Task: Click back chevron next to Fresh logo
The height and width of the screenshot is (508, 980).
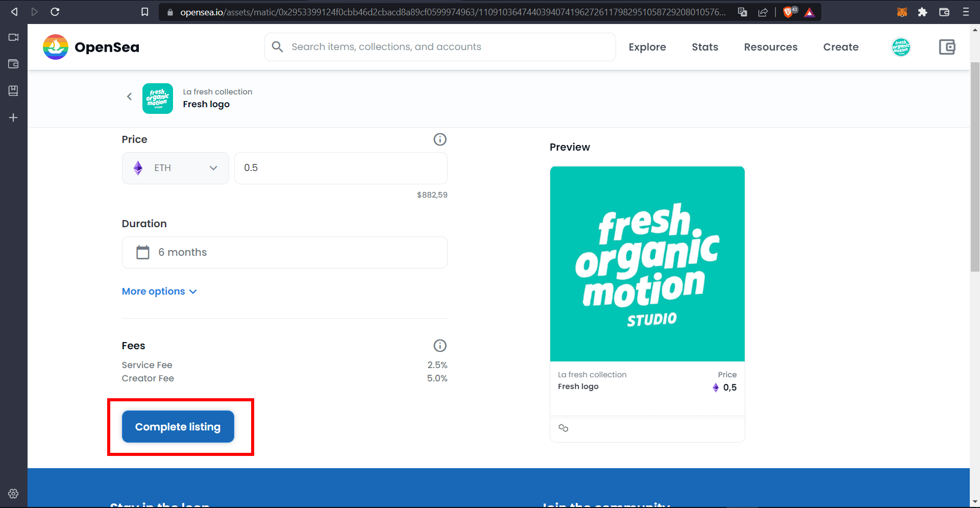Action: click(129, 96)
